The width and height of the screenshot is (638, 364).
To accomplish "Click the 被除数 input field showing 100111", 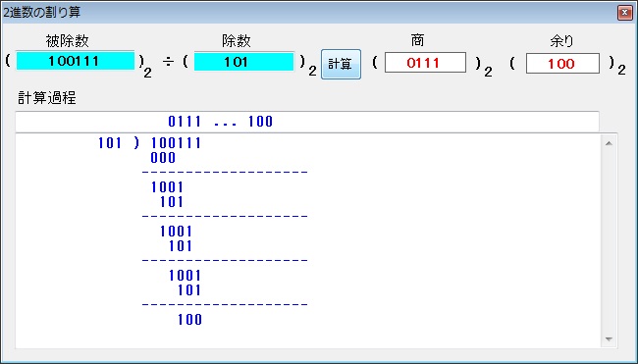I will click(x=76, y=61).
